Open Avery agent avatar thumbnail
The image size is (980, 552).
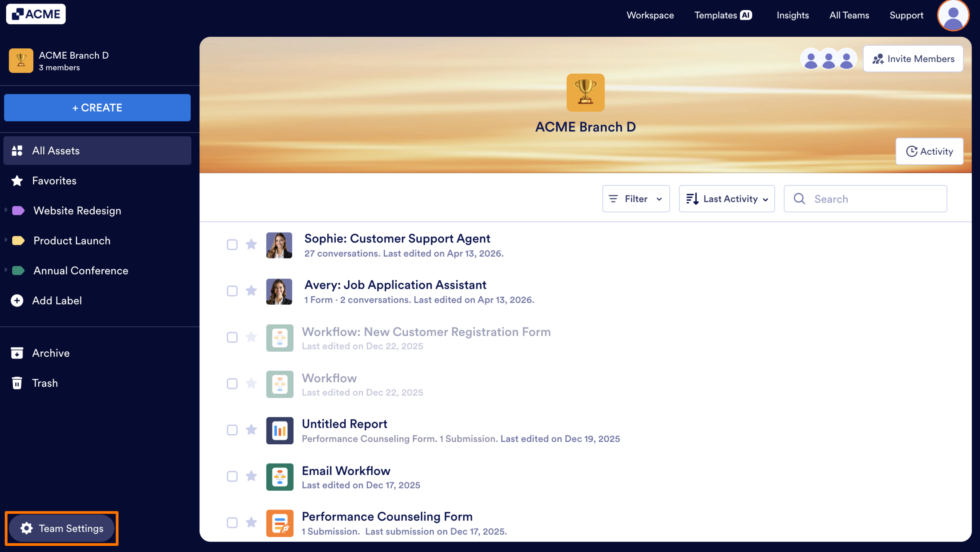coord(279,292)
